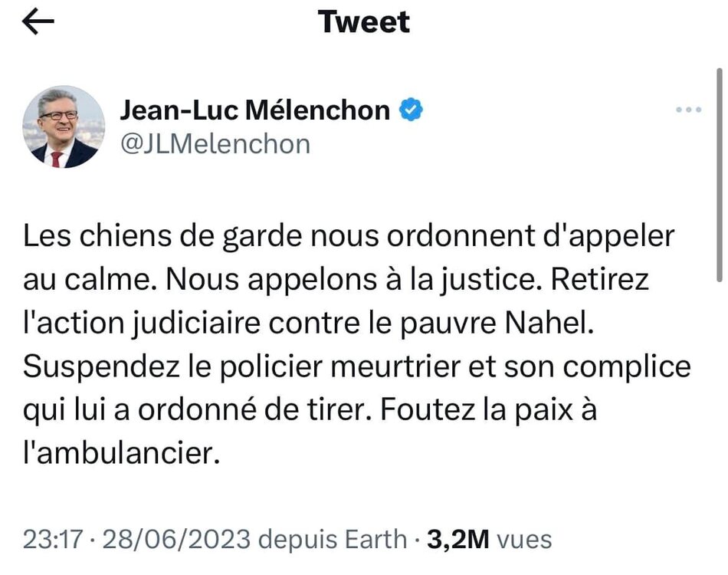Open the @JLMelenchon handle link
728x575 pixels.
point(215,143)
